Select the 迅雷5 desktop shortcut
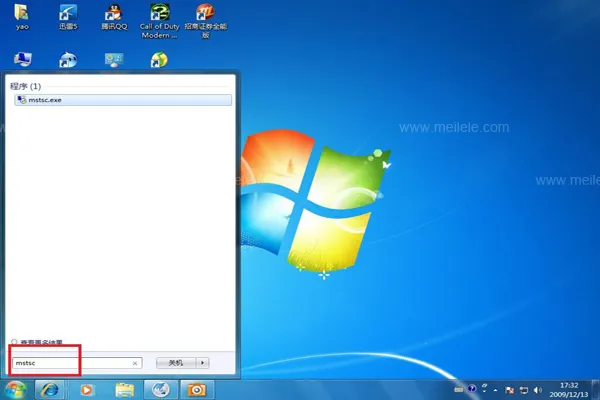The image size is (600, 400). tap(68, 17)
